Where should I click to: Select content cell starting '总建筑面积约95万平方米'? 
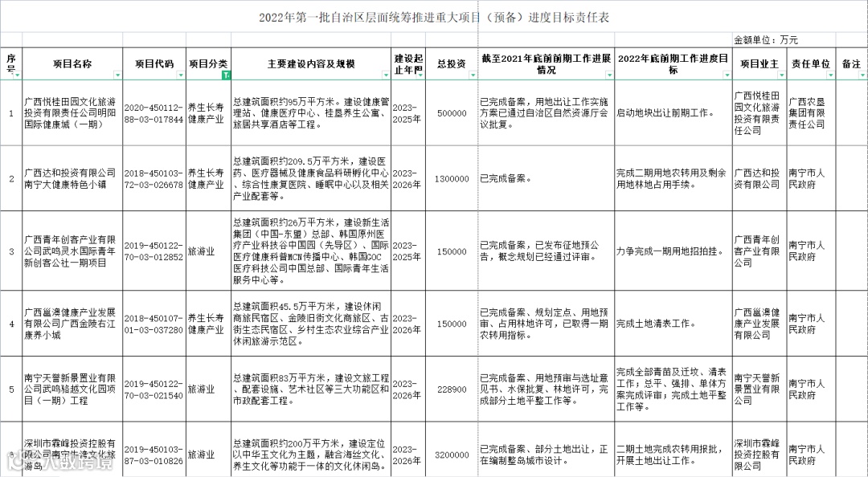coord(311,113)
